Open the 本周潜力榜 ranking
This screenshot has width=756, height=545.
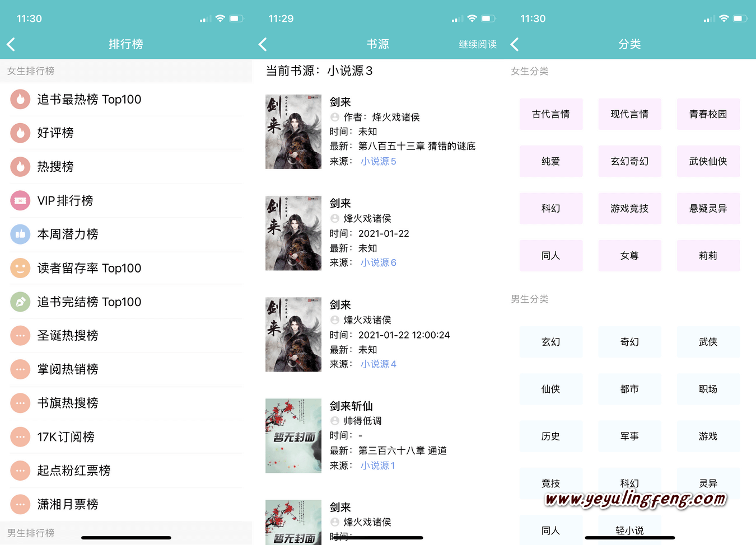pos(126,234)
